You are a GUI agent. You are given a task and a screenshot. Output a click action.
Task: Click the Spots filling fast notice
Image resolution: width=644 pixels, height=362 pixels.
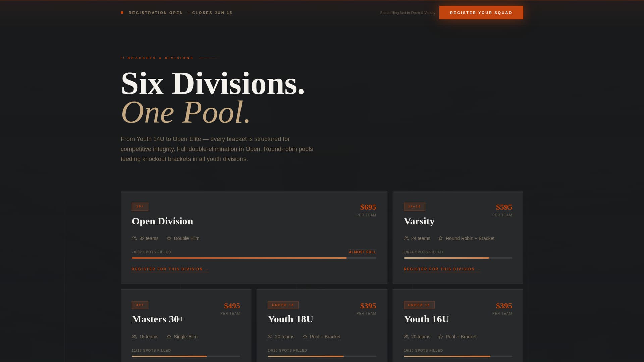click(408, 13)
